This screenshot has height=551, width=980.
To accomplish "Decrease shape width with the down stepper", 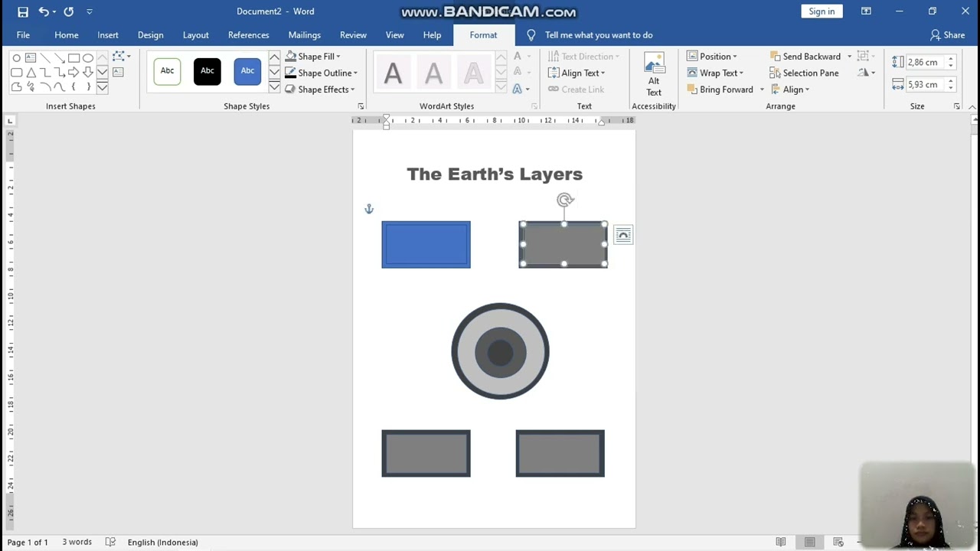I will [950, 89].
